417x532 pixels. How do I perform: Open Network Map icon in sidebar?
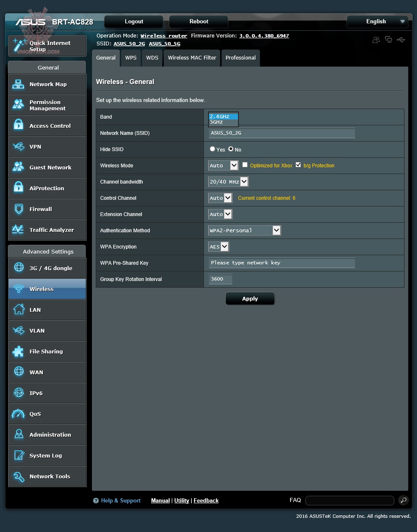(18, 84)
